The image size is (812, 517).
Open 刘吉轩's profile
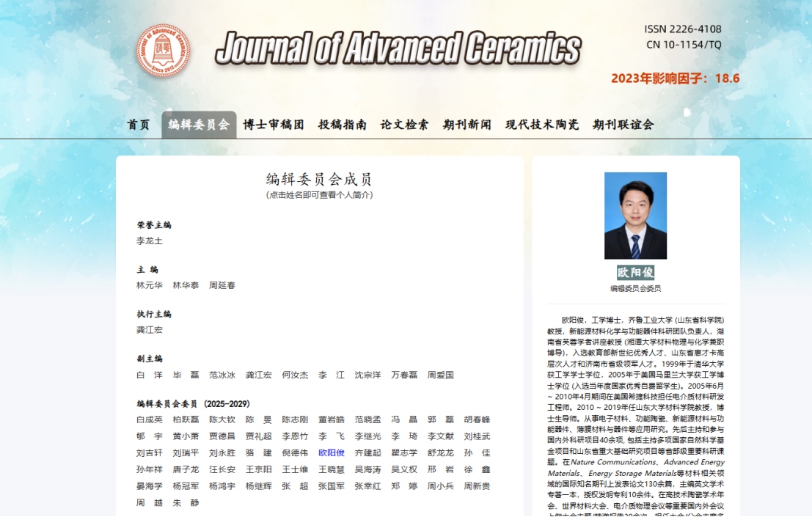click(150, 452)
